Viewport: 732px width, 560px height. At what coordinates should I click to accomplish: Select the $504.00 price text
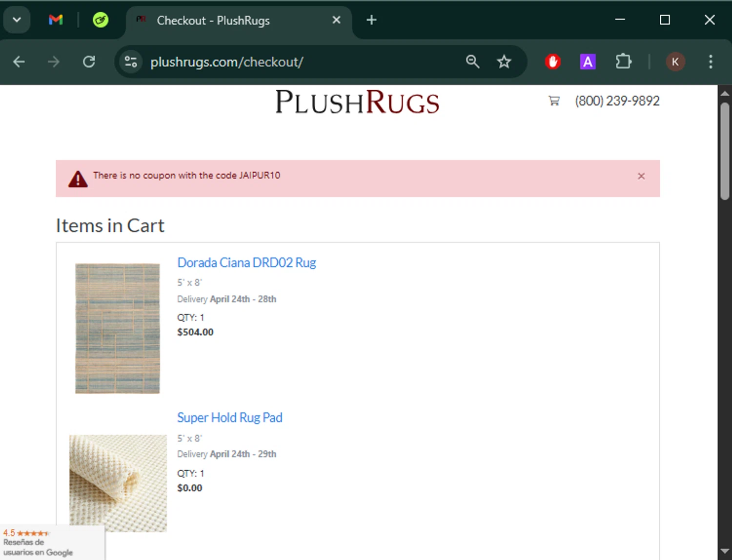point(195,332)
